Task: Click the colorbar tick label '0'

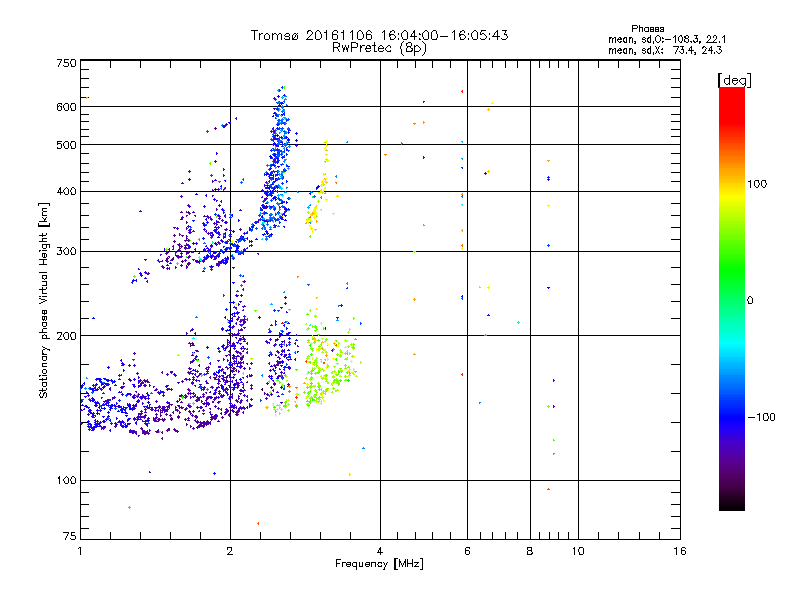Action: [x=750, y=301]
